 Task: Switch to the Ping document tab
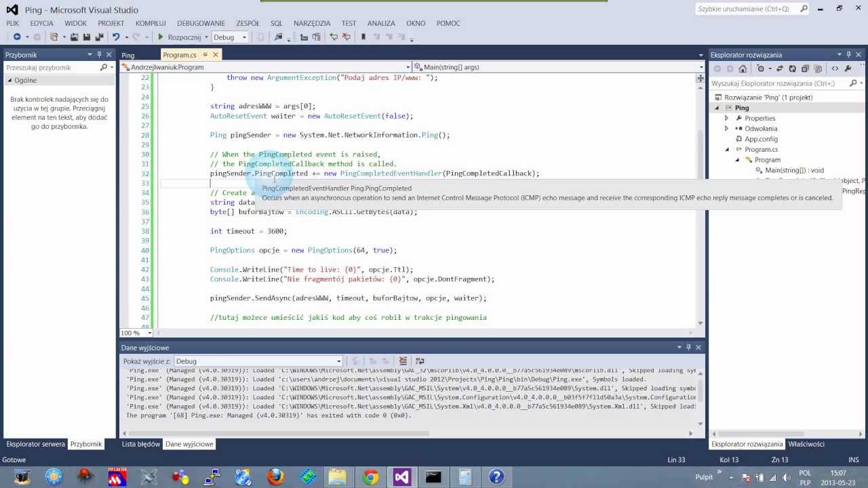point(128,55)
